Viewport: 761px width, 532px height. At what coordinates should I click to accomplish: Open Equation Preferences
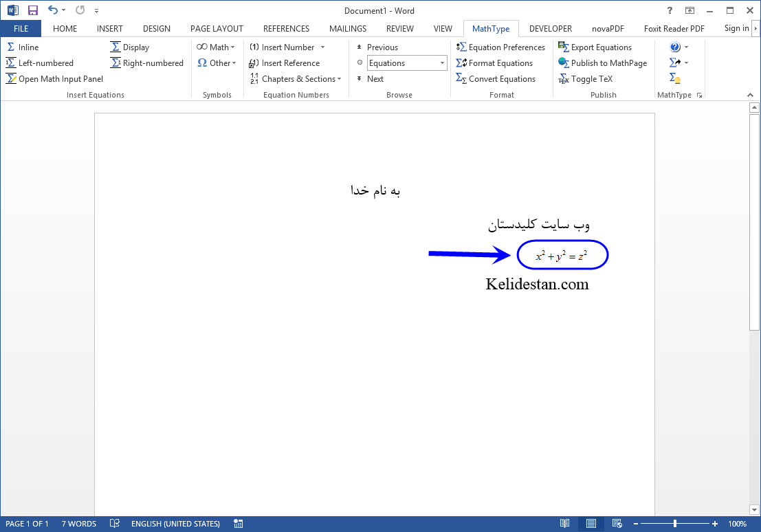click(x=500, y=47)
